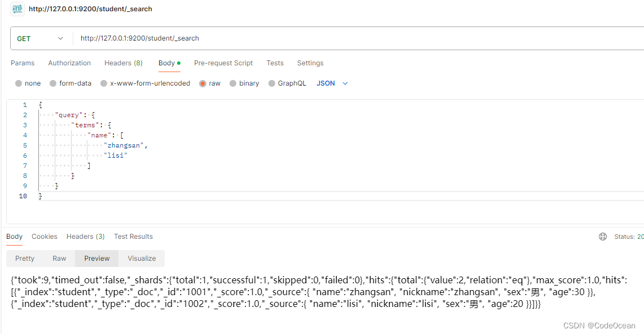Click the "zhangsan" value on line 5
644x334 pixels.
click(123, 145)
